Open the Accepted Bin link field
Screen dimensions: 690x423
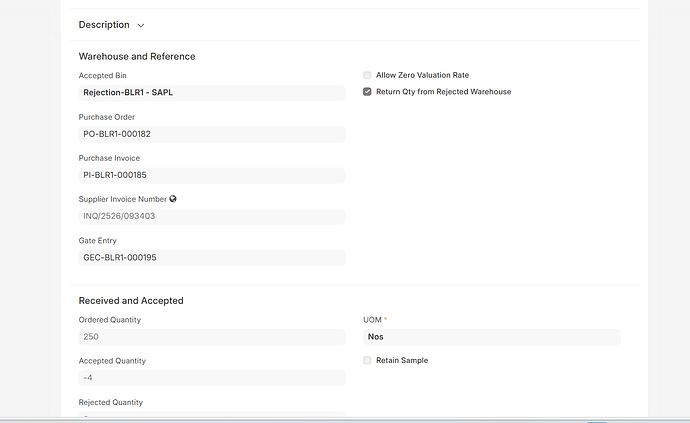(211, 93)
